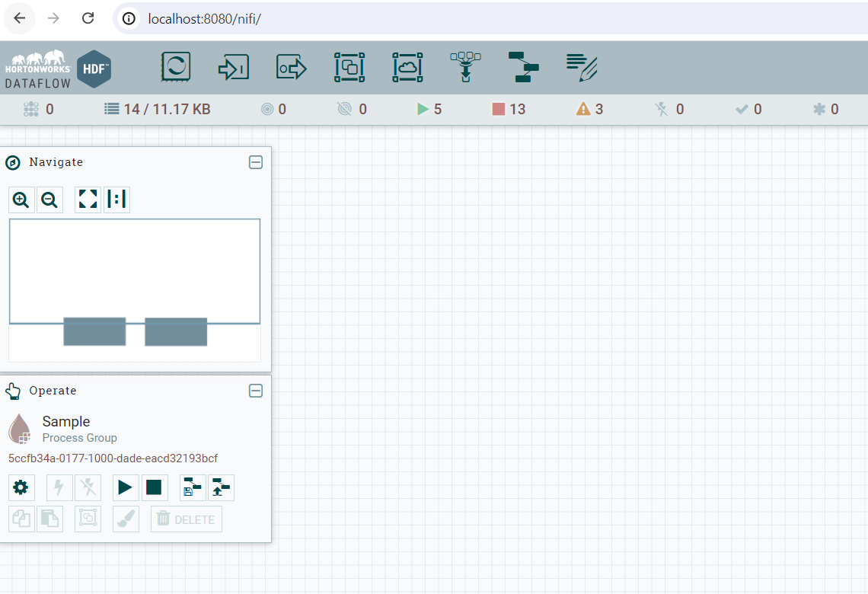Select the Template toolbar icon
The width and height of the screenshot is (868, 594).
tap(523, 67)
